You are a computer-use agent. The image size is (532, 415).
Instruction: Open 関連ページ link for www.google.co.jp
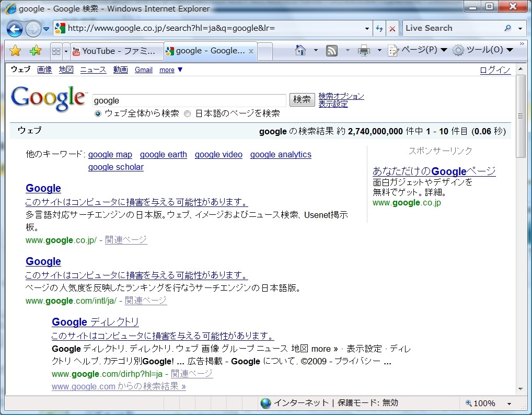126,240
